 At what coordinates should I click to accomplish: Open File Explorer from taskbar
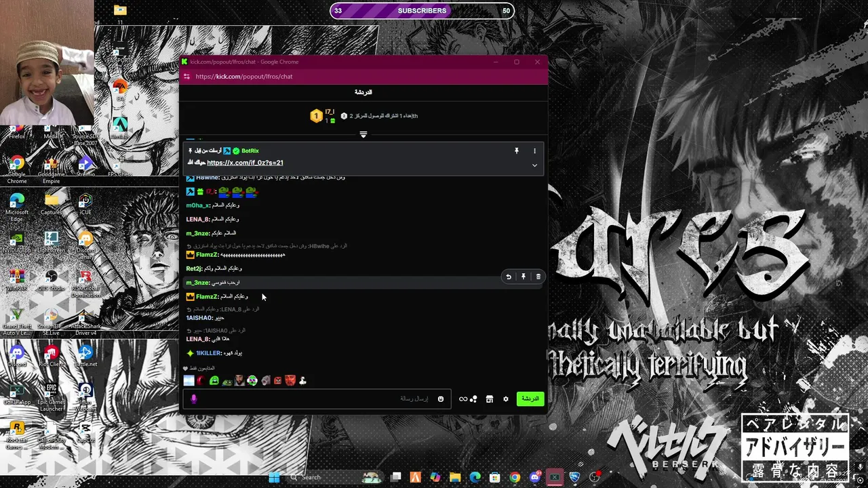point(456,477)
